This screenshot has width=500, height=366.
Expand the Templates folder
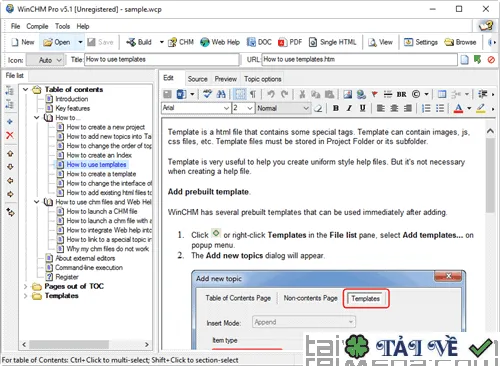pyautogui.click(x=26, y=296)
